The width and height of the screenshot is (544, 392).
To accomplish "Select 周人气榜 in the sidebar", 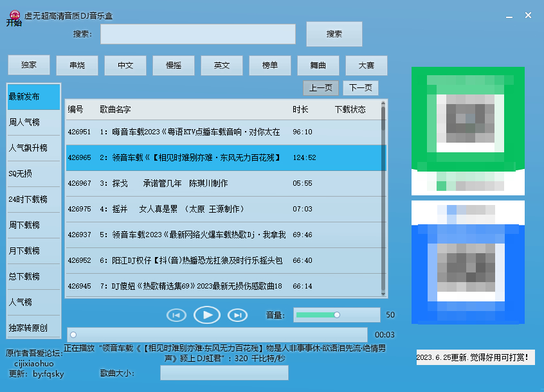I will pos(33,122).
